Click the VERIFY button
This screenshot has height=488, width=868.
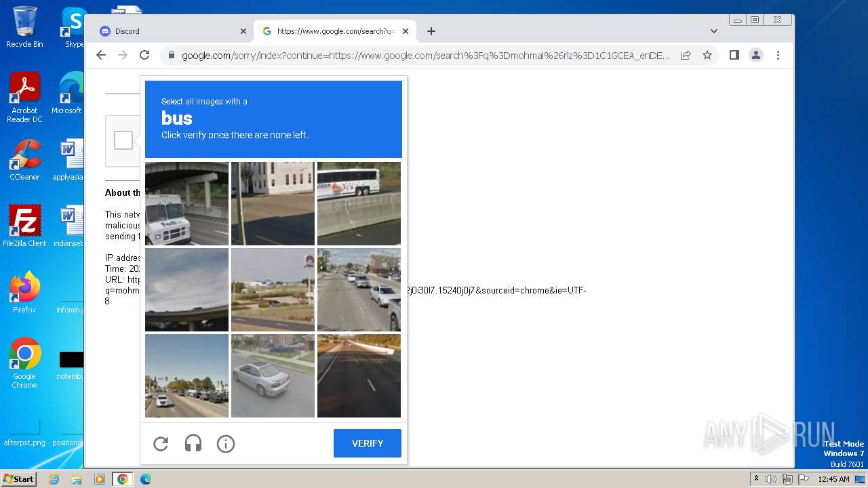pyautogui.click(x=368, y=443)
